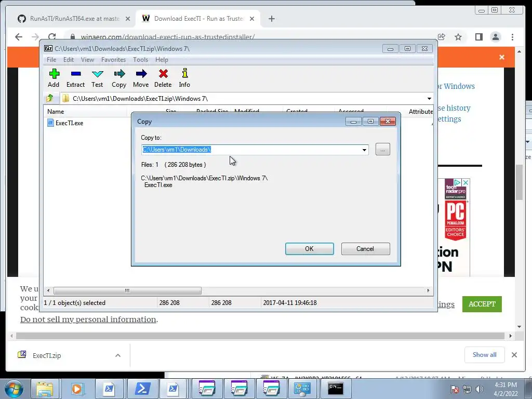Dismiss the orange banner with X

tap(502, 57)
